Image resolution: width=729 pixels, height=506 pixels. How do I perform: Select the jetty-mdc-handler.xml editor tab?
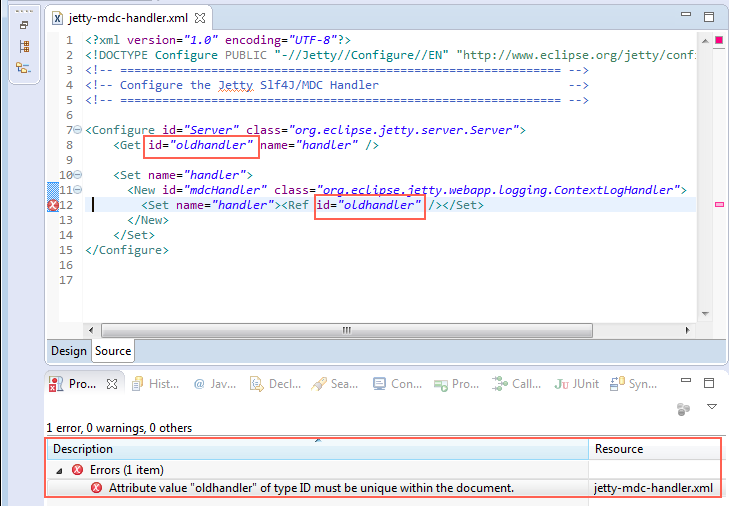[x=128, y=18]
